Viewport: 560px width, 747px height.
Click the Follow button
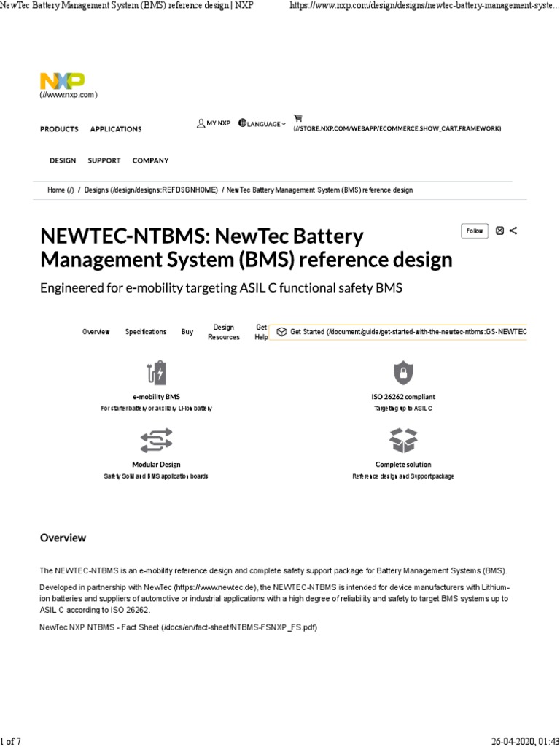[x=475, y=231]
